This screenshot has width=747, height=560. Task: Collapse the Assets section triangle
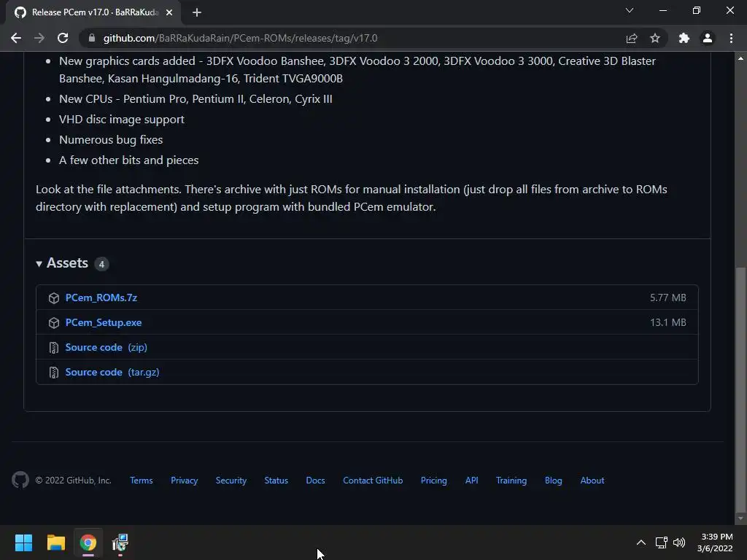click(x=39, y=263)
